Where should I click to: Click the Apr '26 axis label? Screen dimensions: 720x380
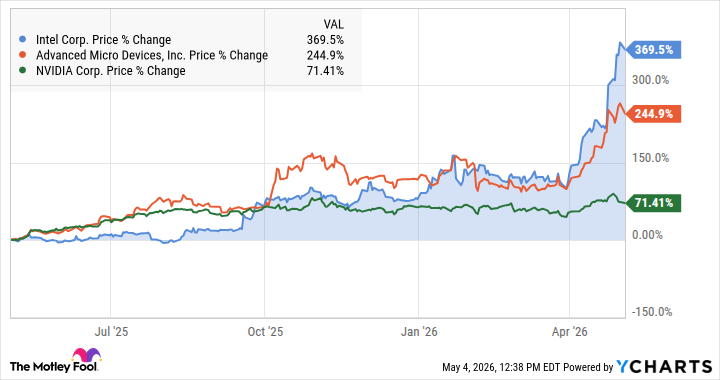pos(569,331)
